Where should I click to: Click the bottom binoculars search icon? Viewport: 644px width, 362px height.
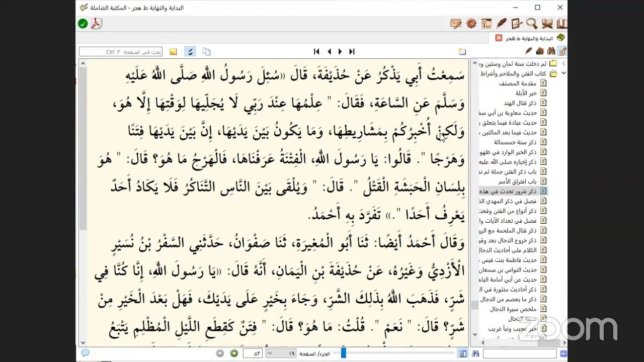coord(475,353)
